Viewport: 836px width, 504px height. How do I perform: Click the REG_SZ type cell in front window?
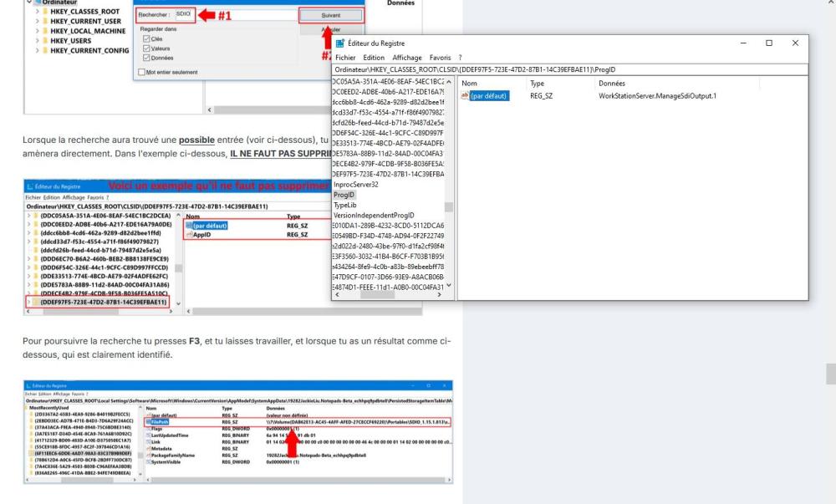(541, 96)
